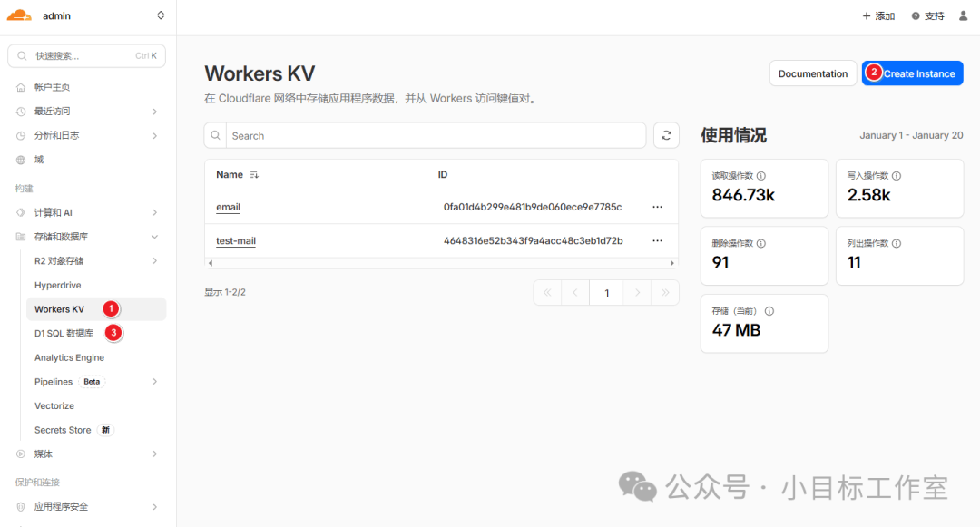Click the account home icon
Viewport: 980px width, 527px height.
[21, 87]
